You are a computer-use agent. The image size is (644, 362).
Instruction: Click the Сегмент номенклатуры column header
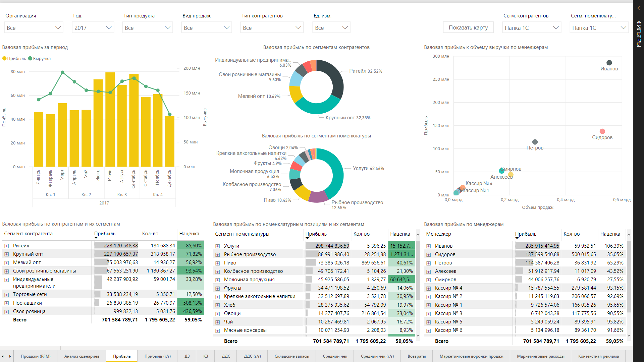point(242,234)
